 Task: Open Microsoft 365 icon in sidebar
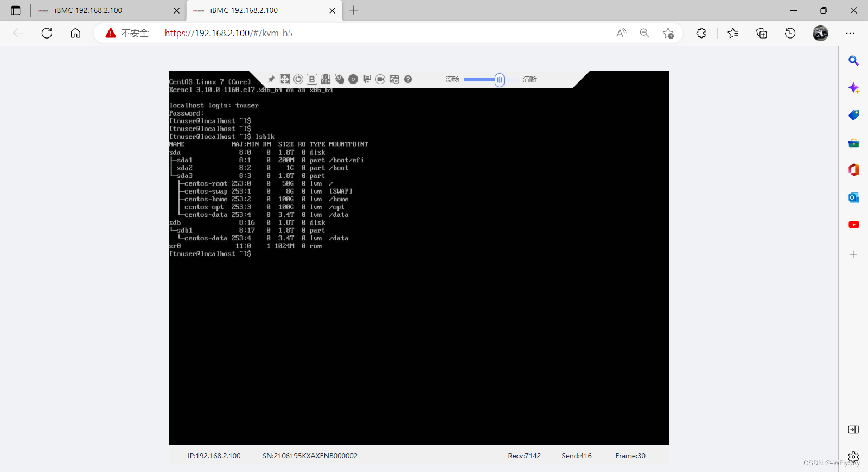(853, 170)
